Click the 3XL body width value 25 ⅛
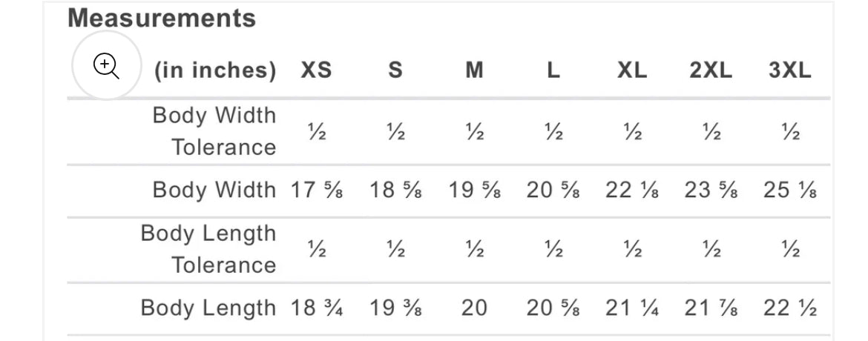Screen dimensions: 868x341 (790, 191)
